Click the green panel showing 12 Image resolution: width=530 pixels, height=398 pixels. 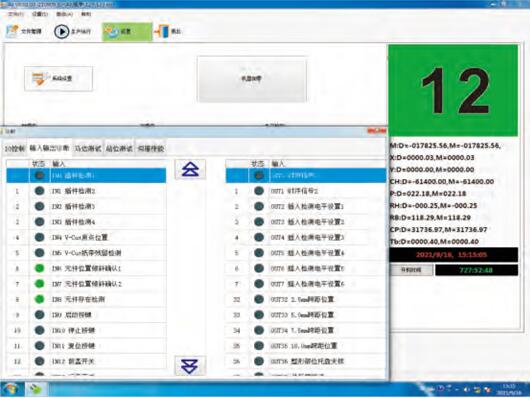point(453,90)
